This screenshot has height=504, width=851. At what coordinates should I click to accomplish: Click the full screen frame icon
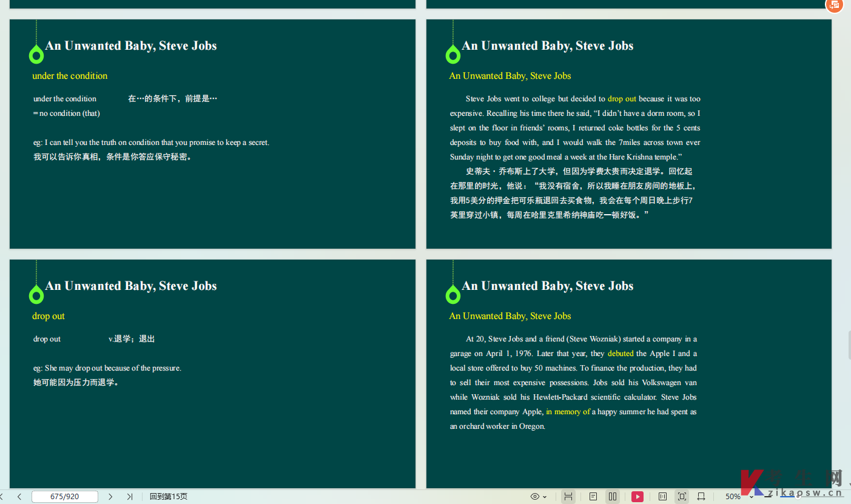(682, 497)
